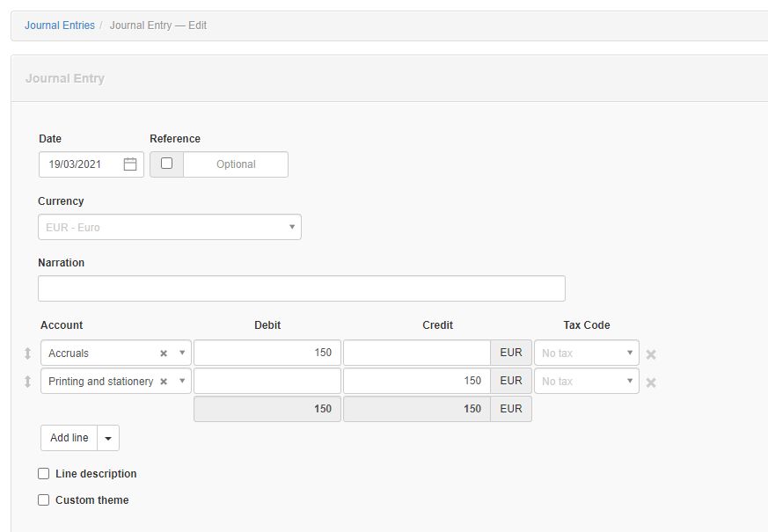Grab the reorder handle for Printing line

coord(27,382)
